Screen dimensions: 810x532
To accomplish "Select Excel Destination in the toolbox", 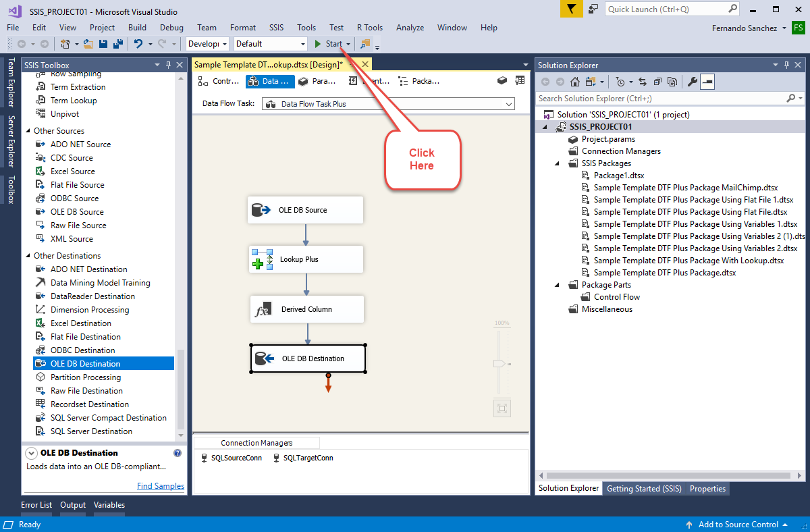I will pos(81,323).
